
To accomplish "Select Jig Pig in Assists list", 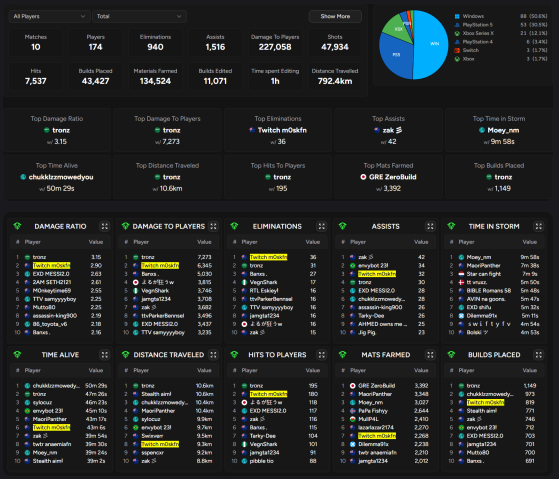I will pos(367,333).
